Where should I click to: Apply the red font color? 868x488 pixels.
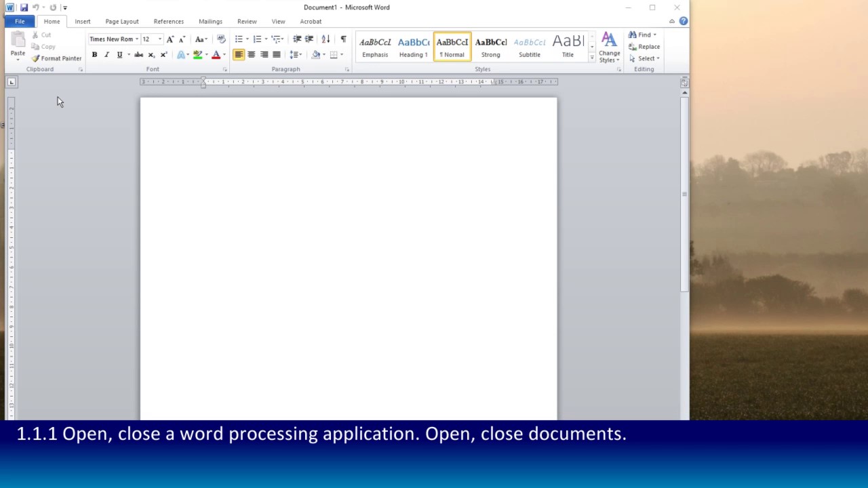pyautogui.click(x=216, y=55)
